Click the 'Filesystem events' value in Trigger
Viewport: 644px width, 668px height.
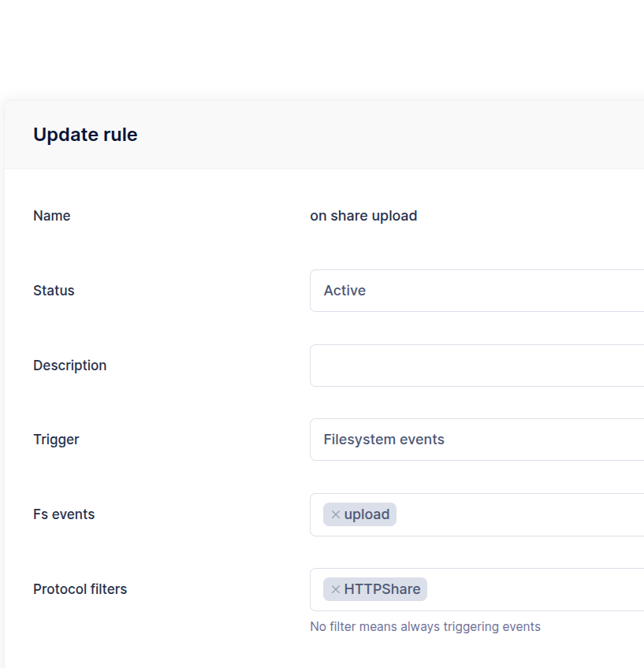pyautogui.click(x=384, y=440)
